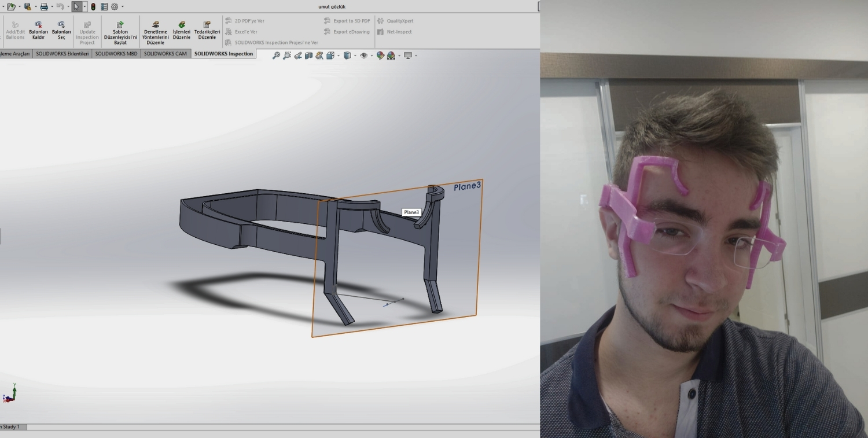This screenshot has height=438, width=868.
Task: Select the SOLIDWORKS Inspection tab
Action: coord(223,54)
